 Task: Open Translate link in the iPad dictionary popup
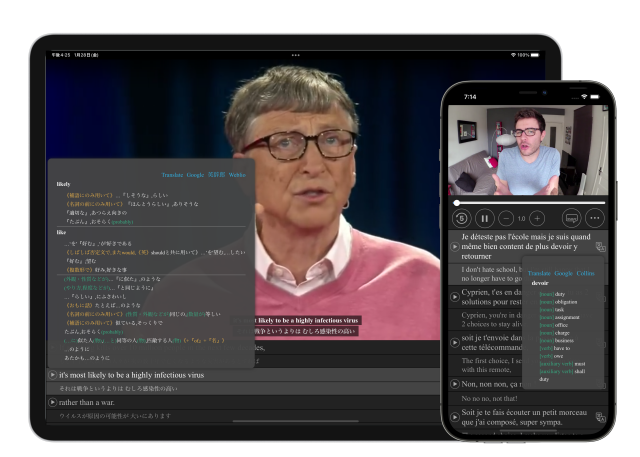pyautogui.click(x=172, y=175)
